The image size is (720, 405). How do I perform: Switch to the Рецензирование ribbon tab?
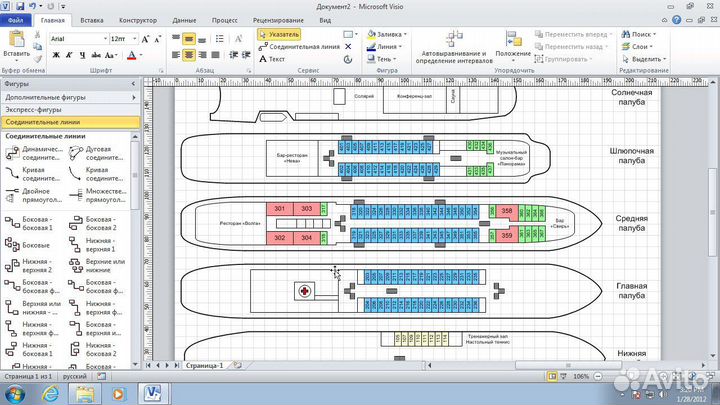tap(278, 20)
